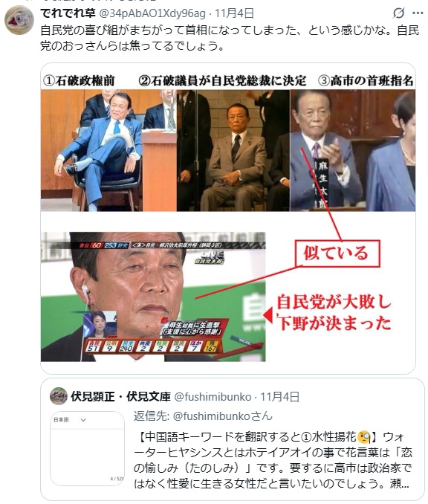Open the quoted tweet's translation thumbnail
428x504 pixels.
tap(87, 448)
